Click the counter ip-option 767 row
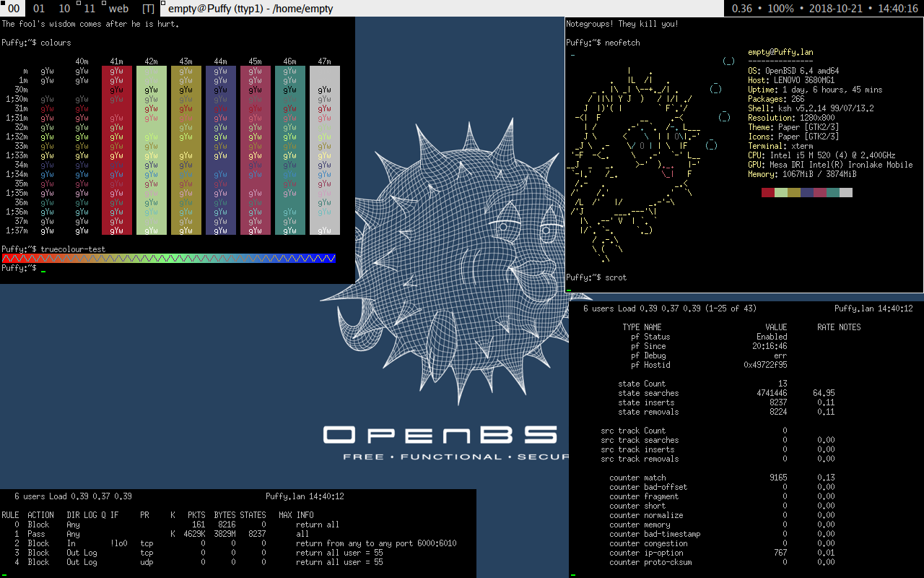Screen dimensions: 924x578 tap(722, 553)
